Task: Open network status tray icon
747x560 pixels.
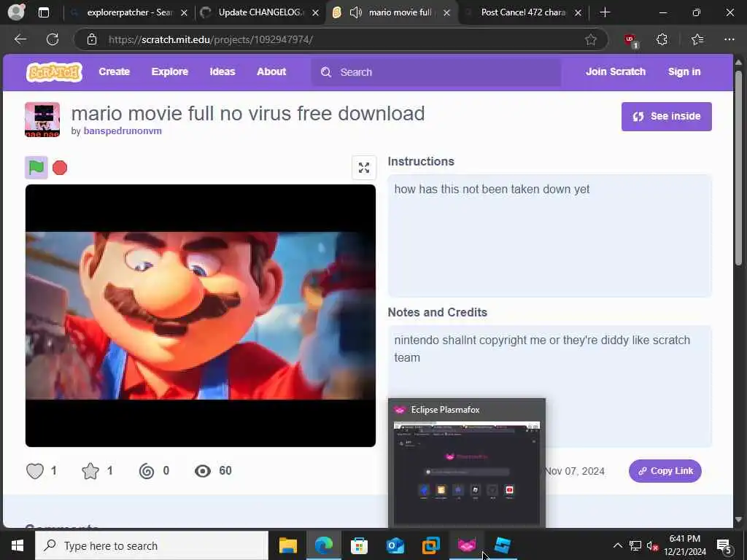Action: point(635,545)
